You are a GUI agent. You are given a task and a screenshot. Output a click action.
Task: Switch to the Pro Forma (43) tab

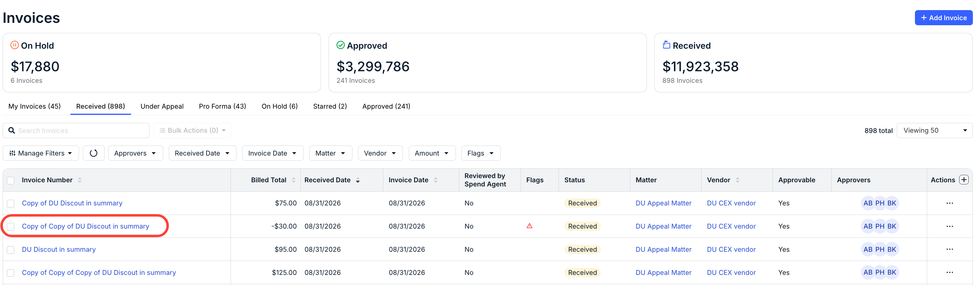coord(222,106)
